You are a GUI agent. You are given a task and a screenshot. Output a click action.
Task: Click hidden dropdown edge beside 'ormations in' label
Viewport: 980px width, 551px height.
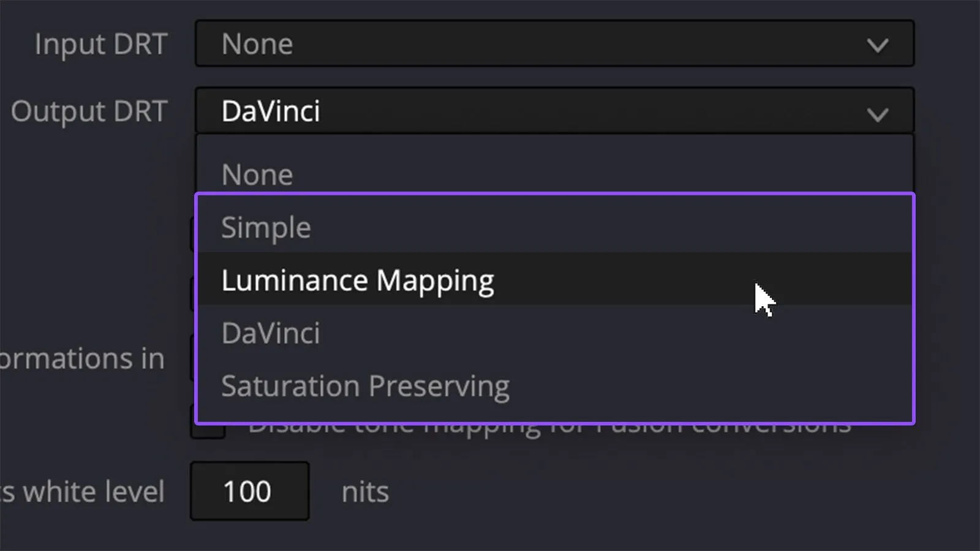point(192,358)
